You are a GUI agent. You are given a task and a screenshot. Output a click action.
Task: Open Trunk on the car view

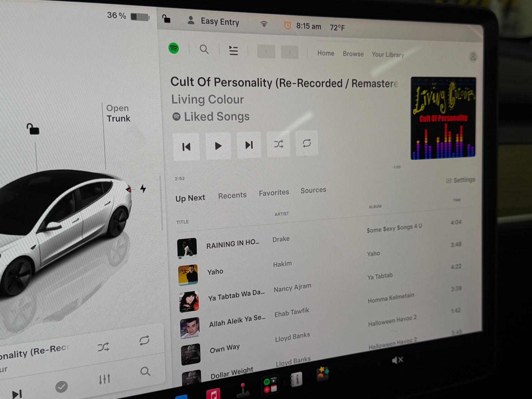click(x=118, y=113)
